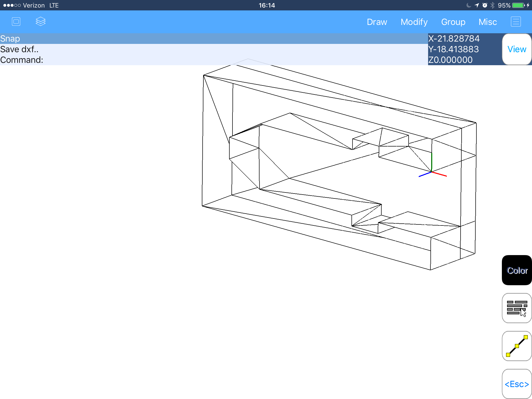
Task: Click the line with yellow nodes icon
Action: point(517,346)
